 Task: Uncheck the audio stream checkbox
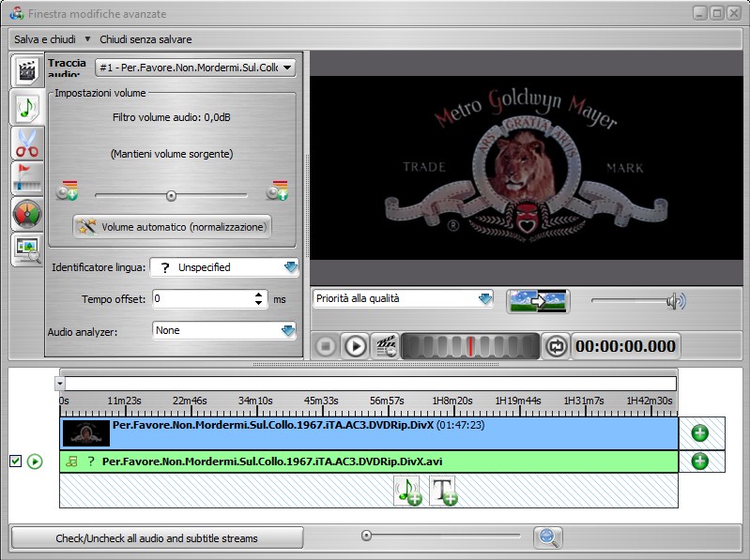[15, 462]
